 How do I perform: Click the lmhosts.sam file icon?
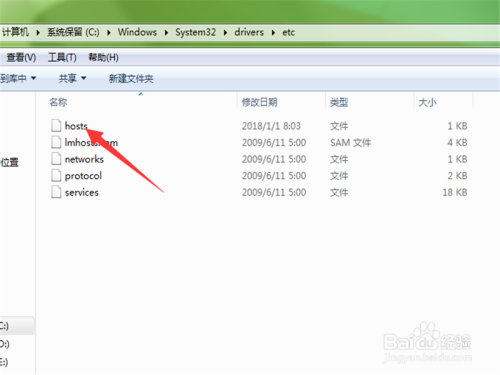click(56, 142)
